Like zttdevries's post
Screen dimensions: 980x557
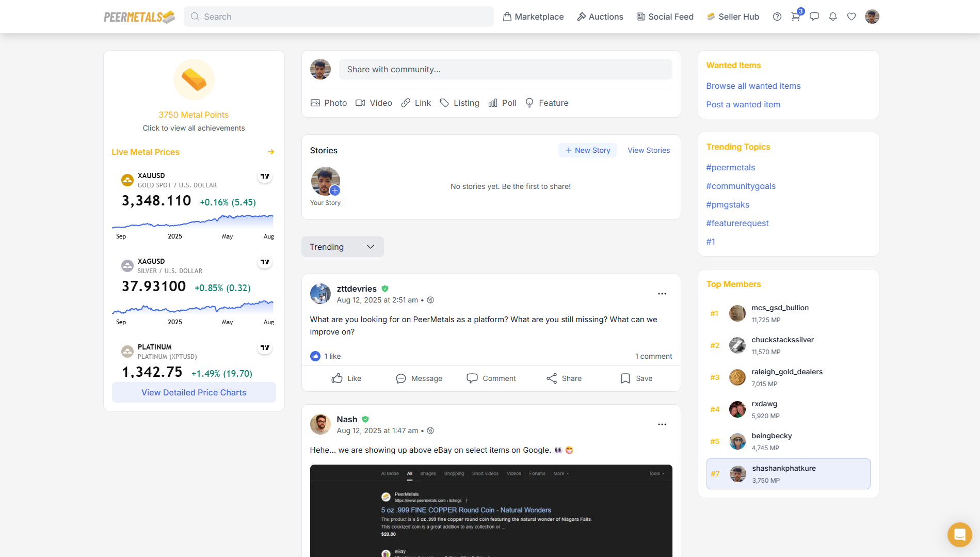tap(346, 378)
